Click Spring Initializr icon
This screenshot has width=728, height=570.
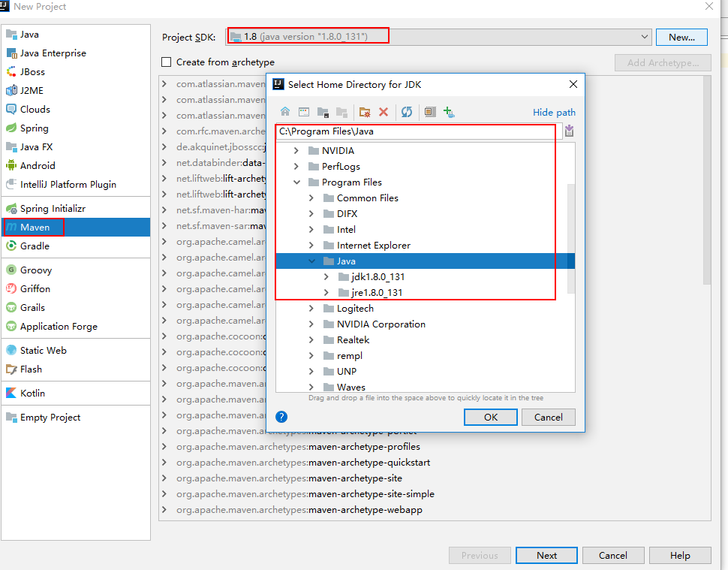pos(11,209)
